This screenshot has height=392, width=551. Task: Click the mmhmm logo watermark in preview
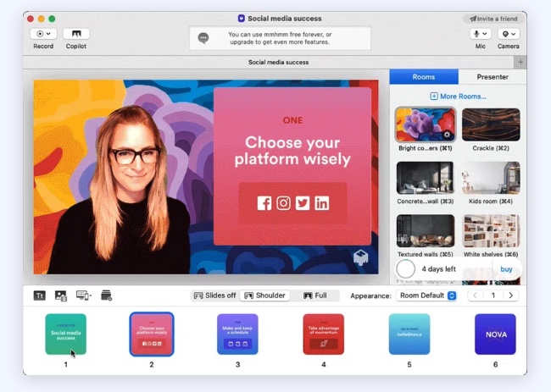click(x=360, y=257)
